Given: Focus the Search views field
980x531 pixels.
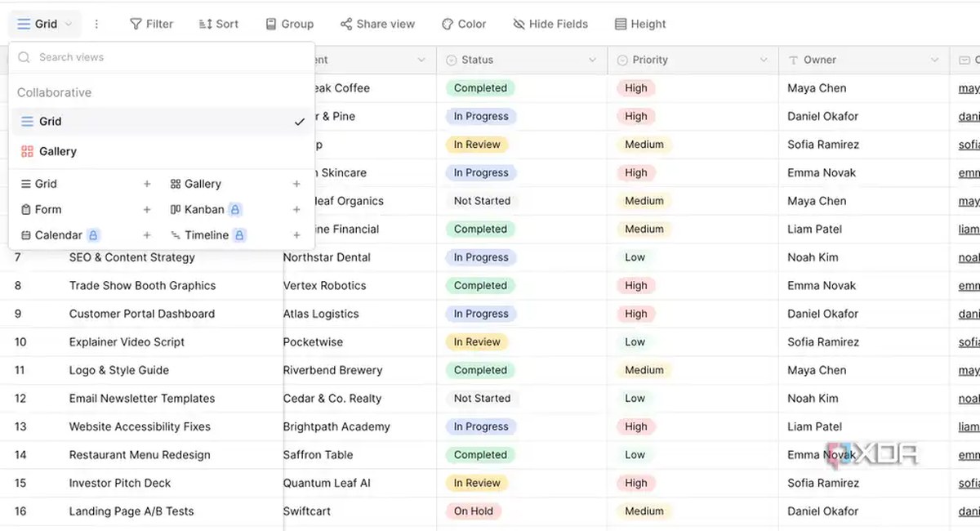Looking at the screenshot, I should click(x=162, y=57).
